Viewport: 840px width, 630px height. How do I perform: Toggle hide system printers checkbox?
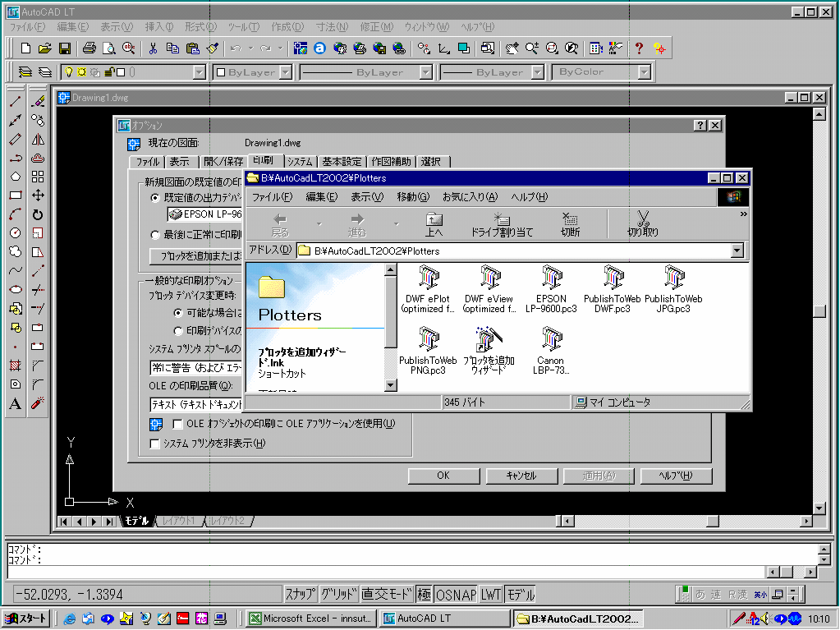tap(155, 443)
